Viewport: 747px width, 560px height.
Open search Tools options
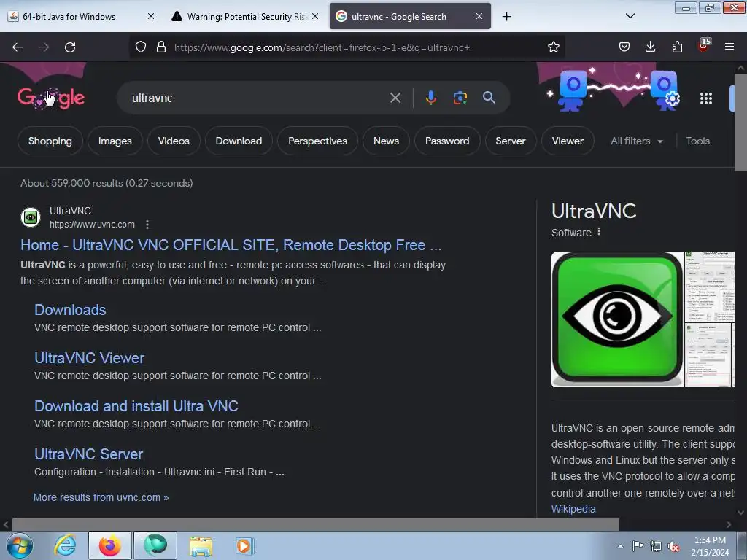[x=697, y=141]
